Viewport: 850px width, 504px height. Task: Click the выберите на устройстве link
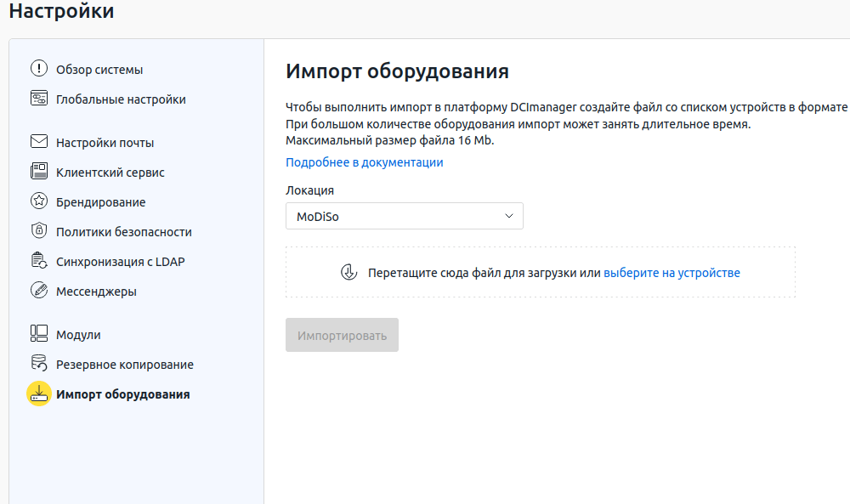pos(671,273)
